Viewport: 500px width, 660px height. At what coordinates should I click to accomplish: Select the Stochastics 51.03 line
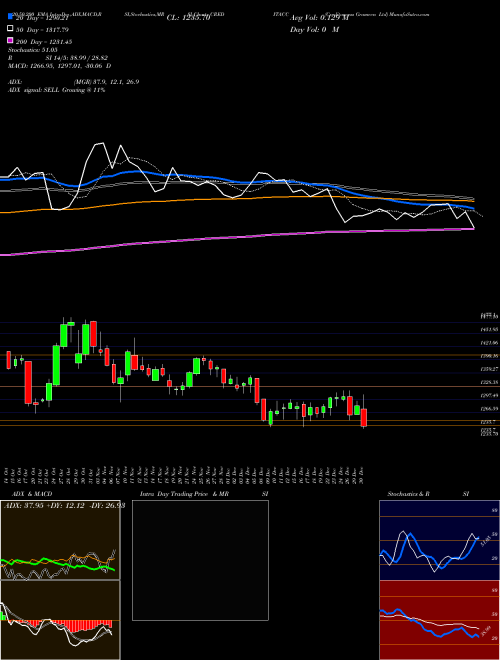(33, 50)
